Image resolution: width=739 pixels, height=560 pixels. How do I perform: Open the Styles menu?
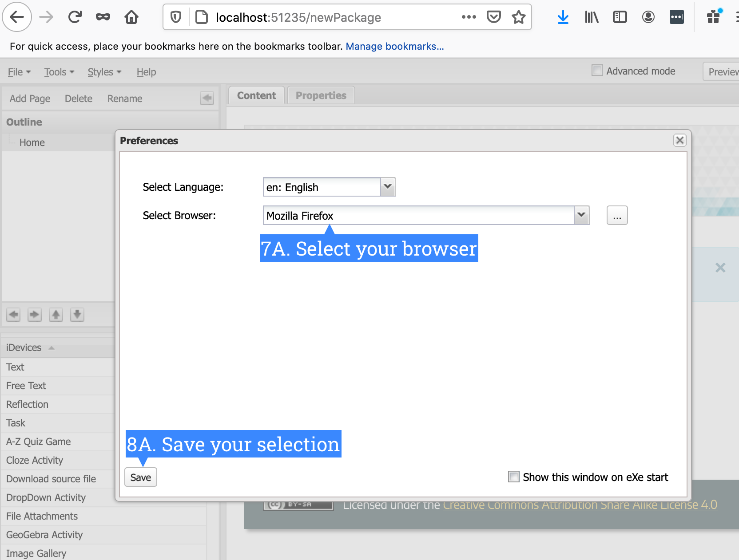point(104,72)
